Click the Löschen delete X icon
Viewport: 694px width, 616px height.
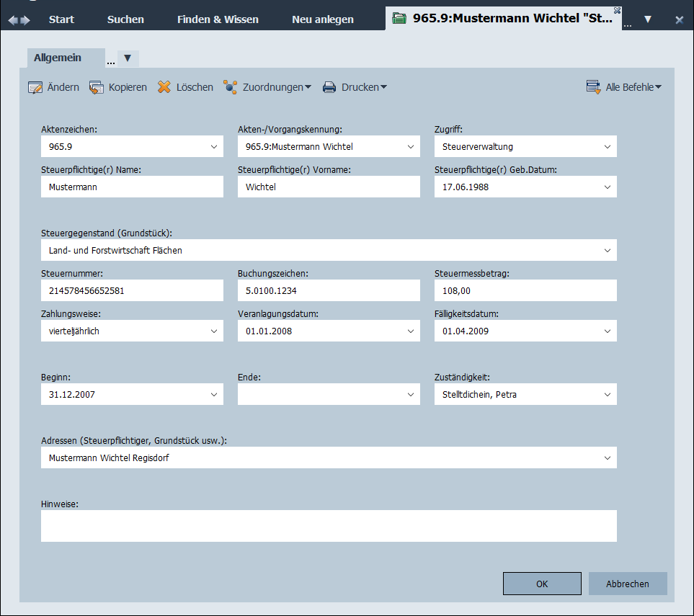(164, 87)
